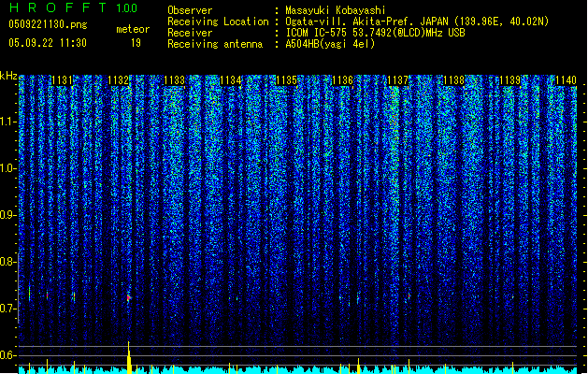Click the 1132 time marker

118,80
